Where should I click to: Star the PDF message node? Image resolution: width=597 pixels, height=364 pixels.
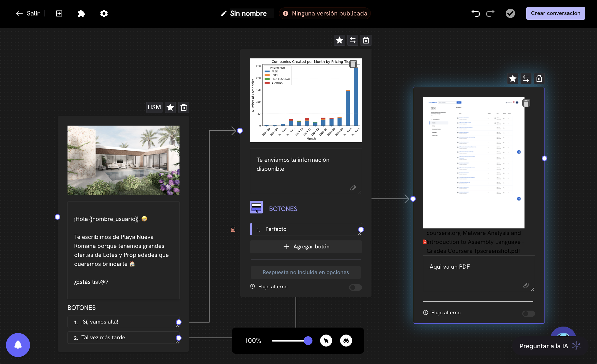(x=513, y=79)
